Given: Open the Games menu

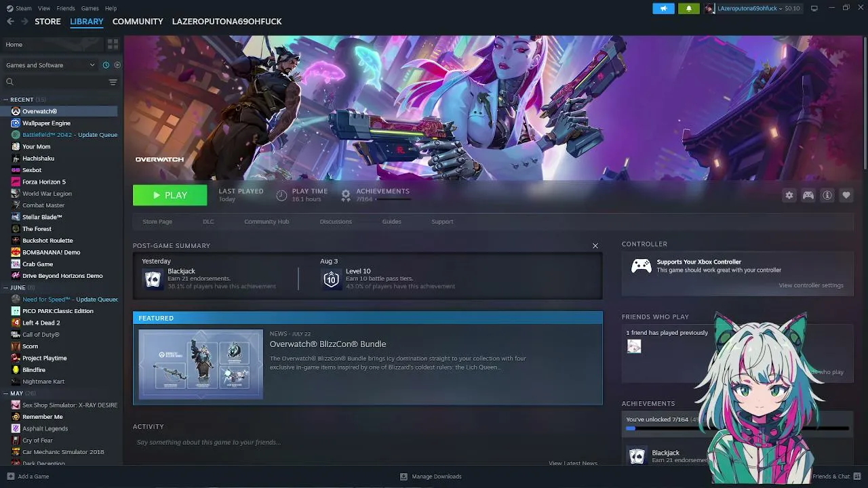Looking at the screenshot, I should coord(90,8).
